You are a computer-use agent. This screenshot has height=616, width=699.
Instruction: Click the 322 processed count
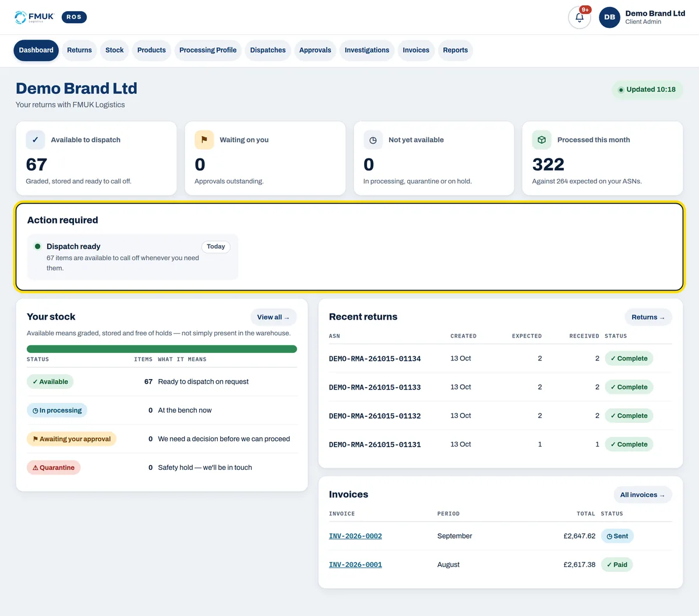548,165
